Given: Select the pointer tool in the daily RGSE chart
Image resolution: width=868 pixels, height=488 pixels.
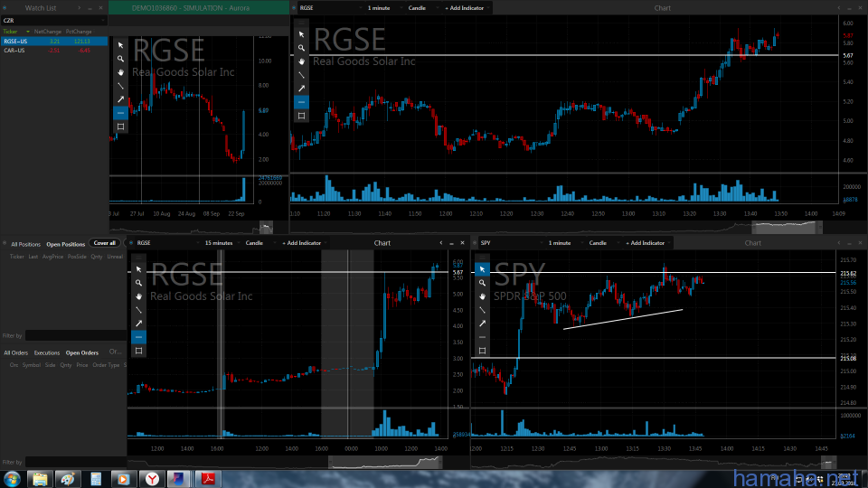Looking at the screenshot, I should pyautogui.click(x=120, y=45).
